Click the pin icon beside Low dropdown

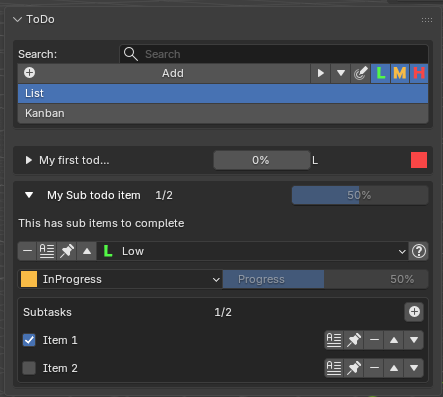pyautogui.click(x=67, y=251)
